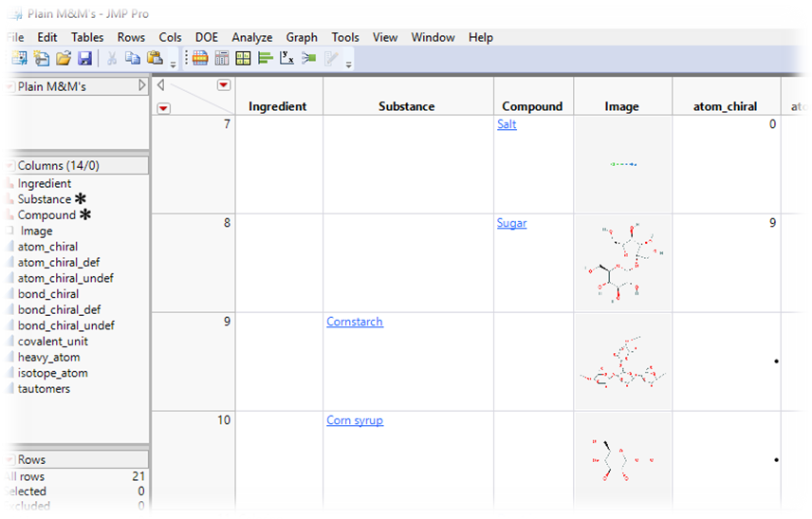The image size is (812, 519).
Task: Select row number 7
Action: 194,164
